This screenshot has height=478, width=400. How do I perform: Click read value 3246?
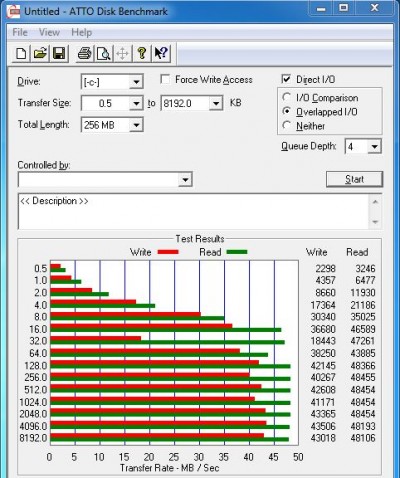click(365, 269)
